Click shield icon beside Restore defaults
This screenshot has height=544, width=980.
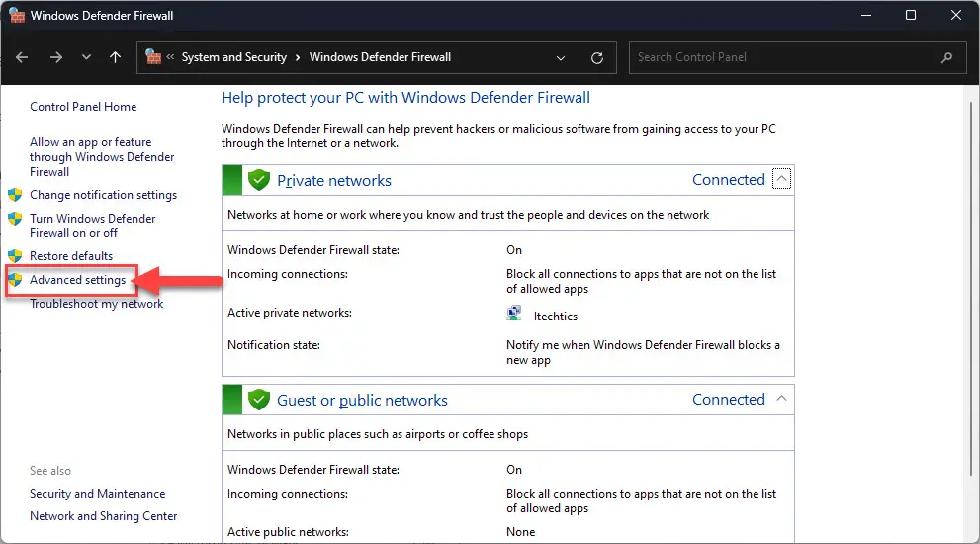point(15,256)
